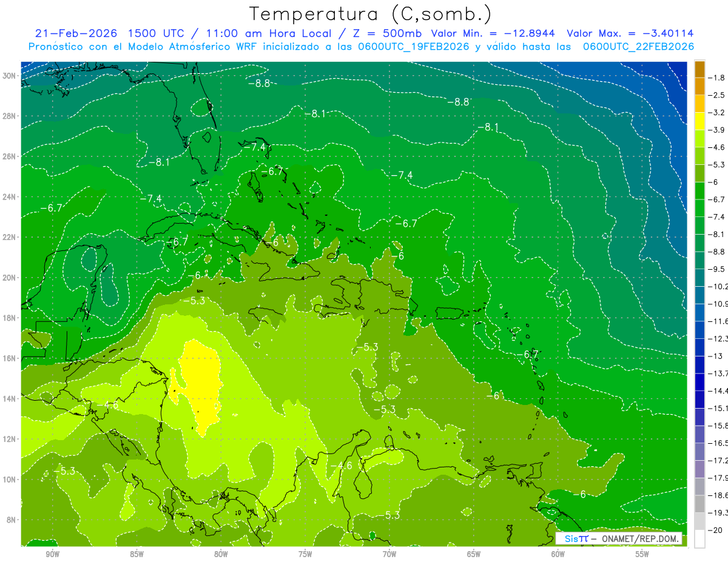Click the '30N' latitude axis label

click(10, 76)
